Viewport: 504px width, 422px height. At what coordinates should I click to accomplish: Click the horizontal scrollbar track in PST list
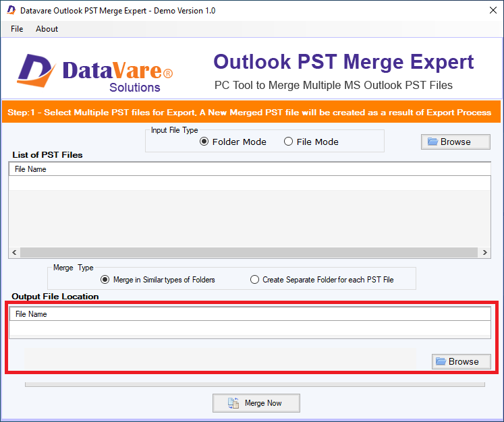tap(249, 252)
